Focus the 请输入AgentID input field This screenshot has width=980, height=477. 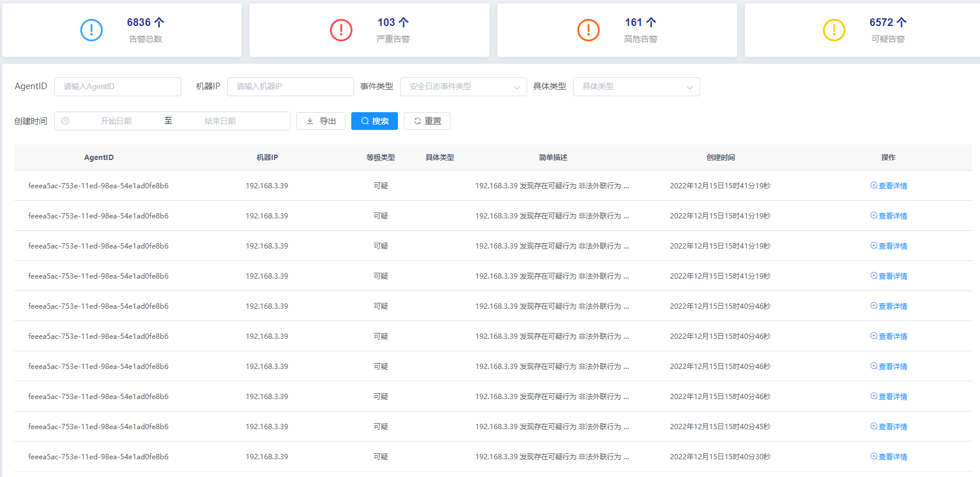[x=117, y=87]
